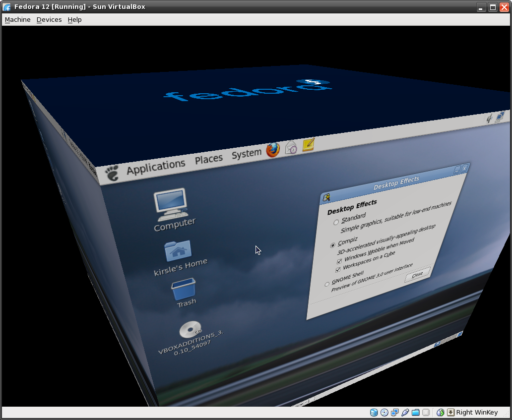Open the GNOME Places menu

[x=209, y=159]
